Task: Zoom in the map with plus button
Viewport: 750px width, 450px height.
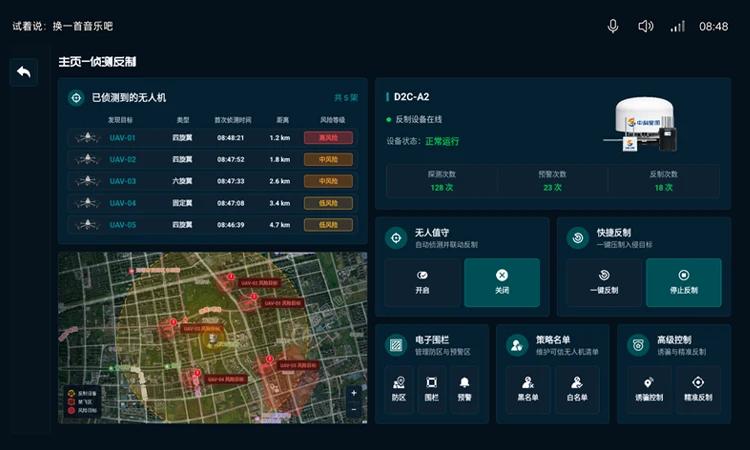Action: coord(353,393)
